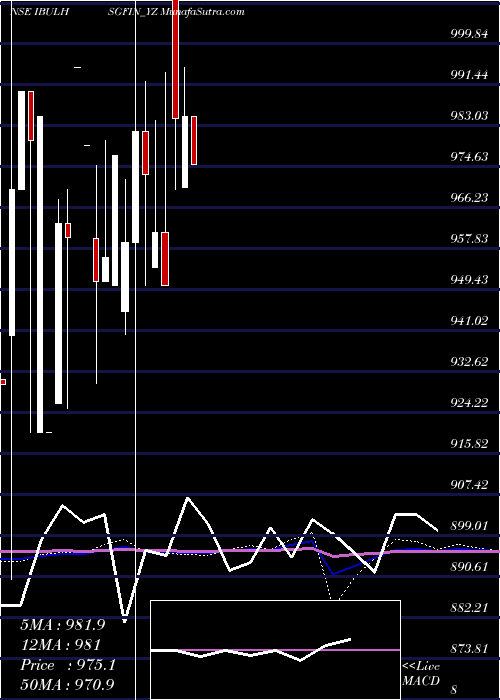Click the 12MA : 981 readout
The height and width of the screenshot is (700, 500).
pyautogui.click(x=60, y=645)
